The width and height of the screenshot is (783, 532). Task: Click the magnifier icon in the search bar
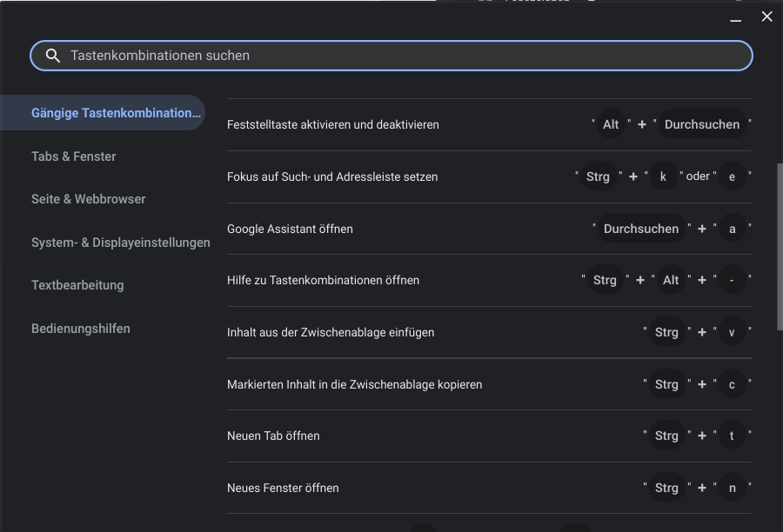(53, 56)
